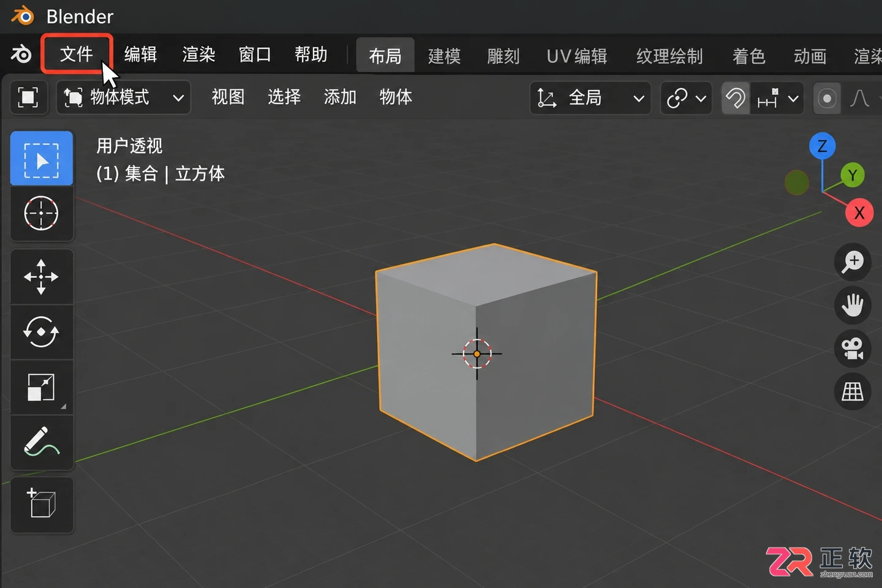Select the Annotate pencil tool
Viewport: 882px width, 588px height.
(42, 442)
